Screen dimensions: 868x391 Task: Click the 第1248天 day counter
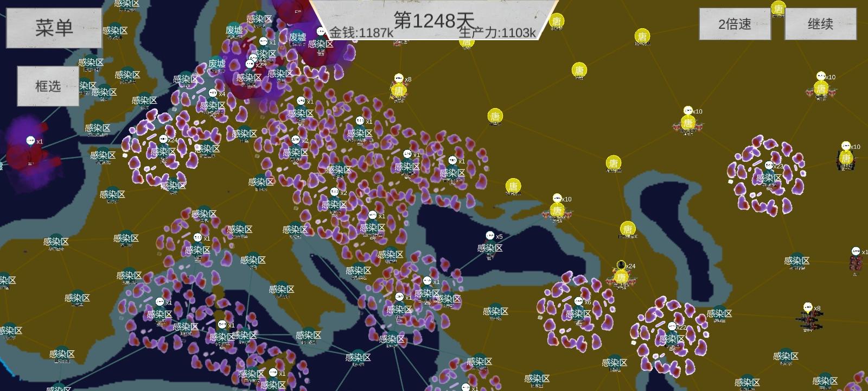pyautogui.click(x=434, y=21)
